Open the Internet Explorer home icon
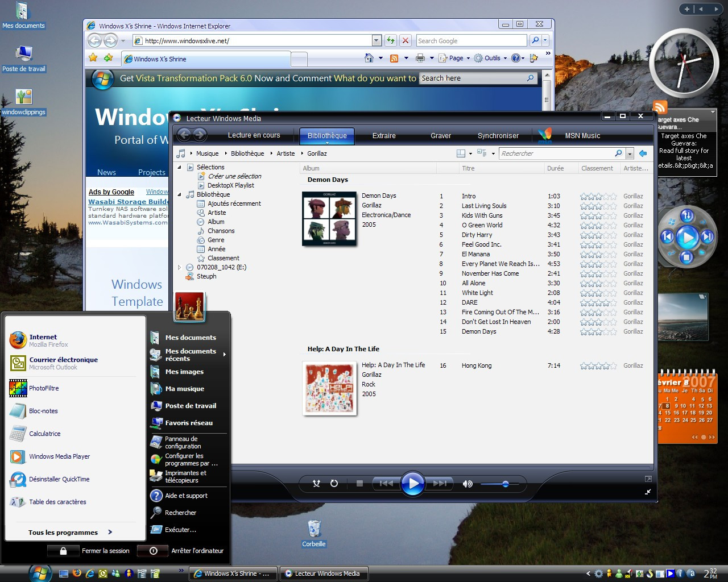728x582 pixels. [x=369, y=58]
